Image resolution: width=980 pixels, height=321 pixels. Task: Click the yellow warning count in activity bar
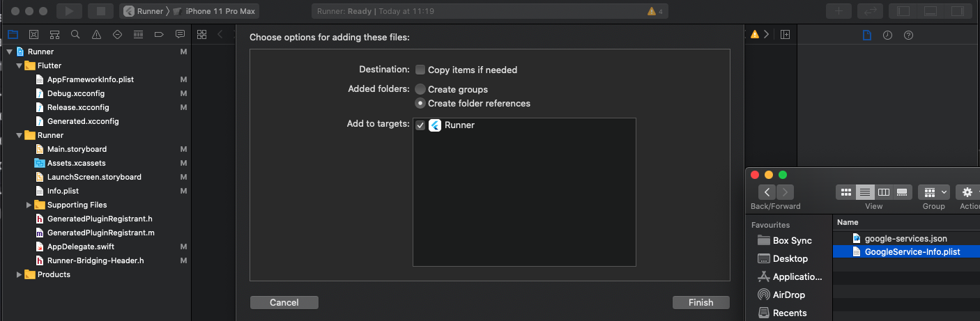654,11
